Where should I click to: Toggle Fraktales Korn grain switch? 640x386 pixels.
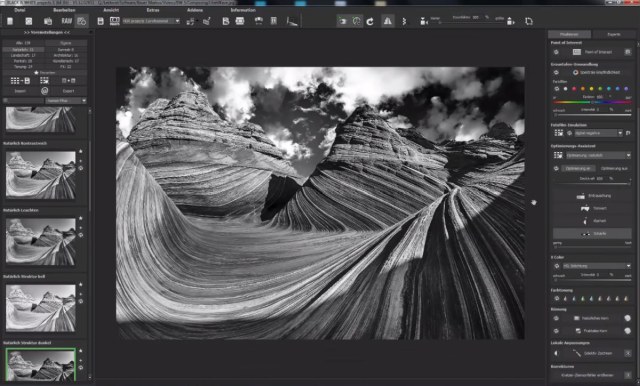point(556,331)
